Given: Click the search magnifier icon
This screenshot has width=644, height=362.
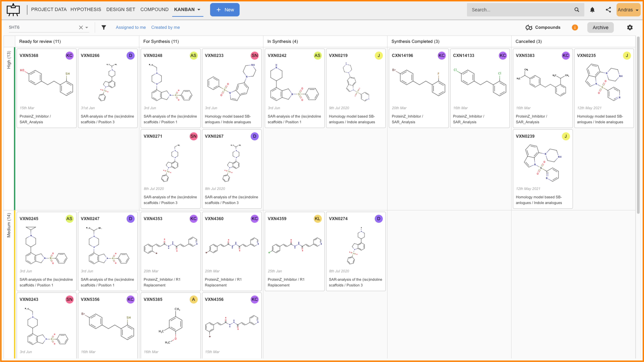Looking at the screenshot, I should pyautogui.click(x=577, y=10).
